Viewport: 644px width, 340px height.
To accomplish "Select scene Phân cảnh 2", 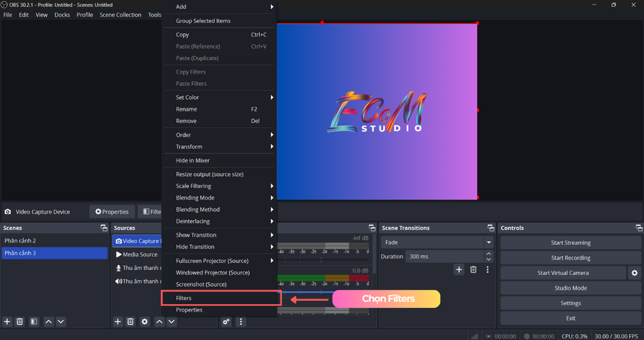I will [55, 241].
